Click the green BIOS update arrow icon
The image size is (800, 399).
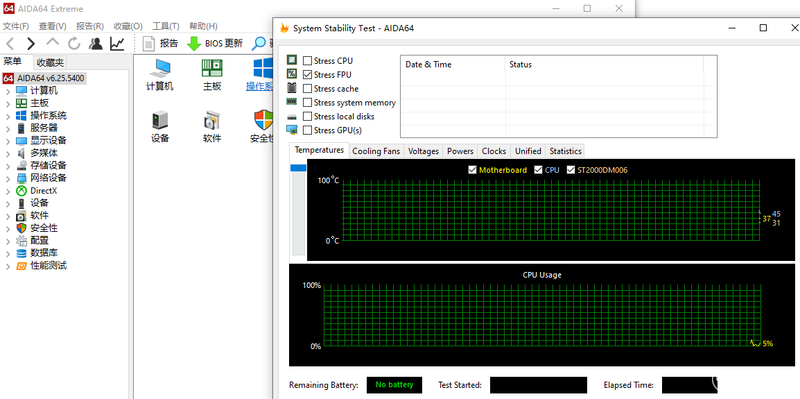click(x=194, y=44)
